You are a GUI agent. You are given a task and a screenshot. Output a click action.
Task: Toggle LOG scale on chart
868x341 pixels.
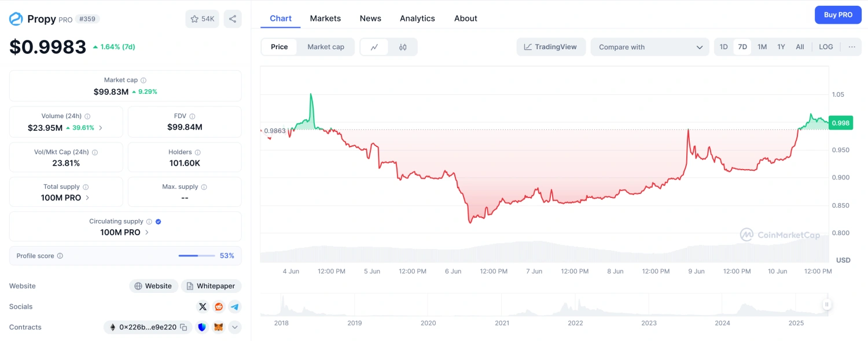tap(826, 47)
